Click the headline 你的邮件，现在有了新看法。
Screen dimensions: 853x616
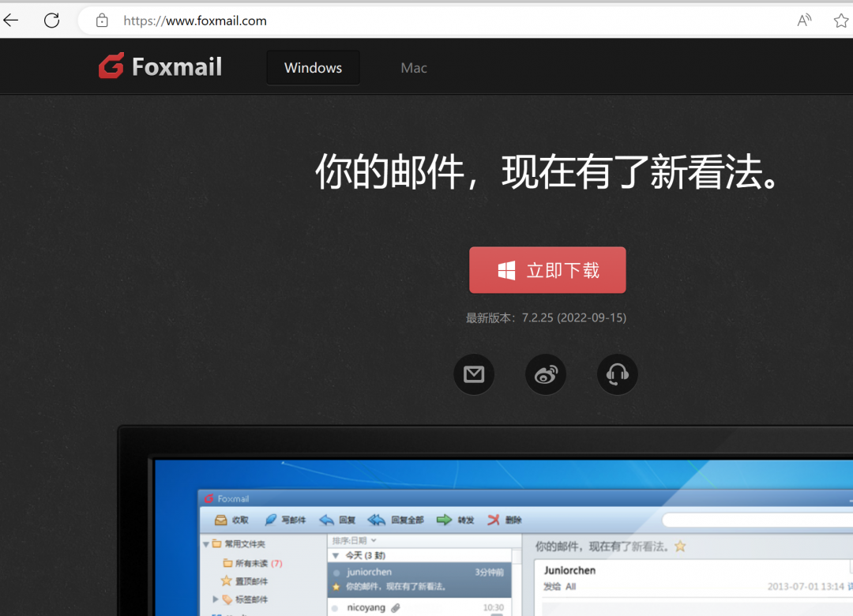(x=547, y=172)
